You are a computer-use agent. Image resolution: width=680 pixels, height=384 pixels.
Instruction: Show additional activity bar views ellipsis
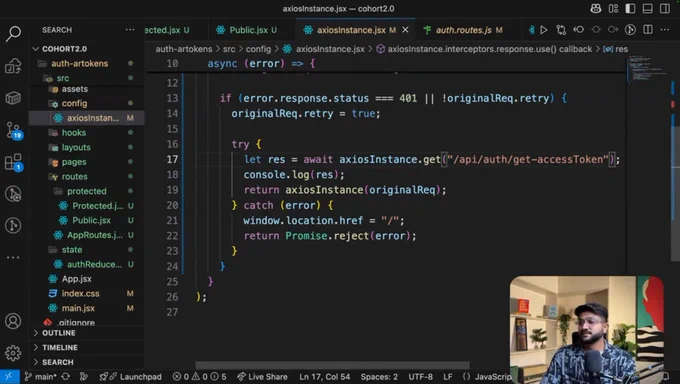coord(13,257)
